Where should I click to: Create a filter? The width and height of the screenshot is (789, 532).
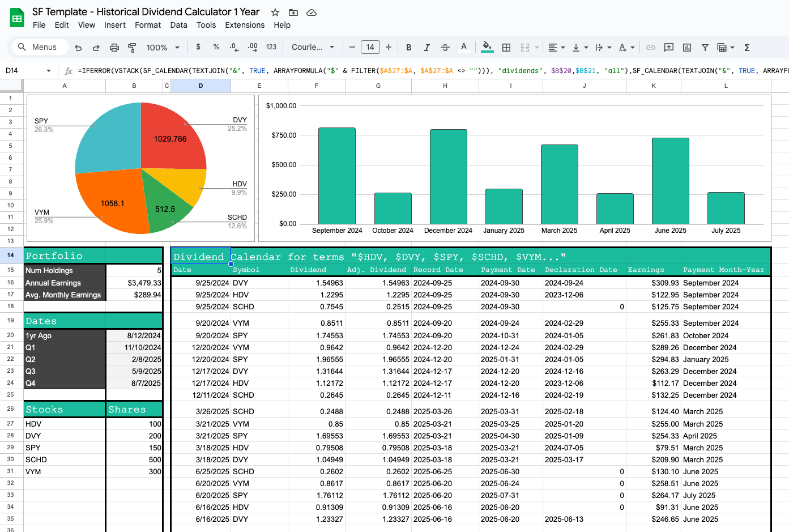coord(704,47)
